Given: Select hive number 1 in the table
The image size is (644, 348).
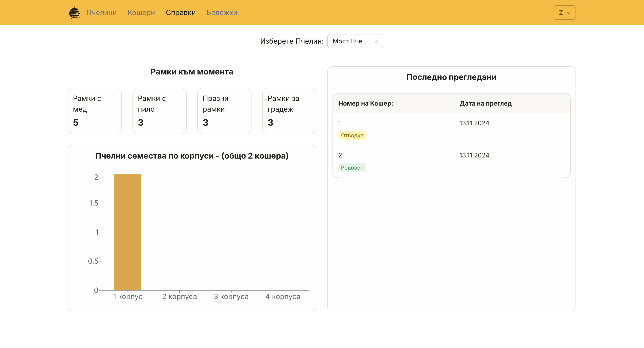Looking at the screenshot, I should click(339, 123).
